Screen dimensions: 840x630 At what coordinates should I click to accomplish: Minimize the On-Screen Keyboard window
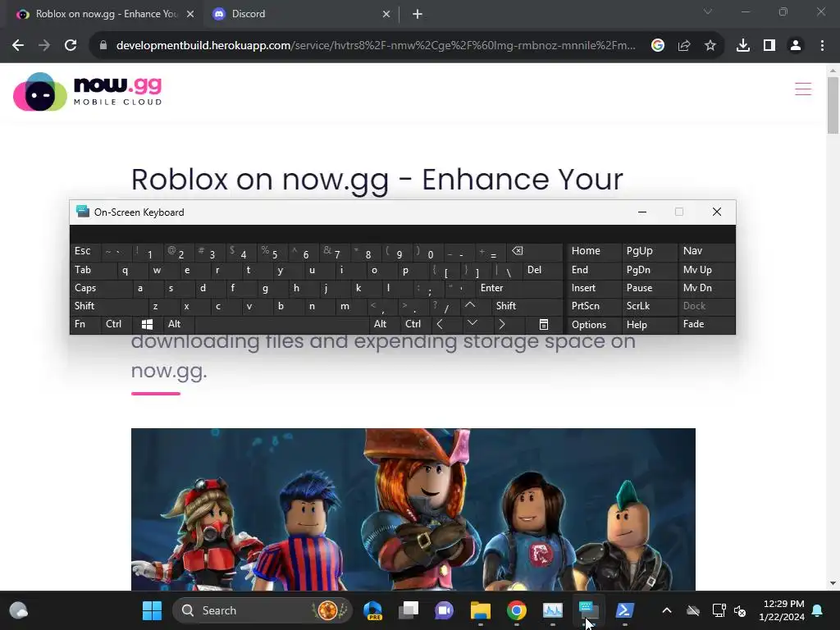pos(642,212)
